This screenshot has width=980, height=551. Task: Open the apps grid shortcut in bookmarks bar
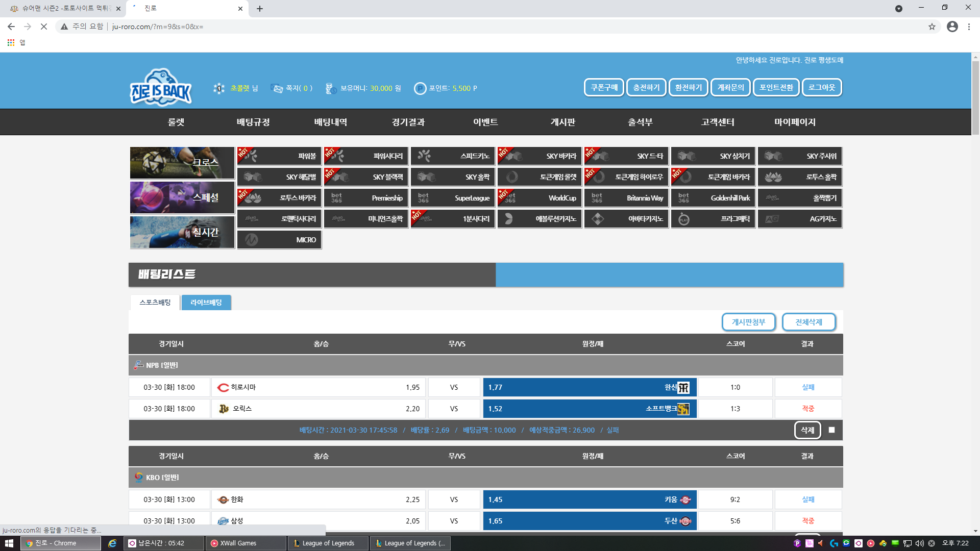pyautogui.click(x=11, y=42)
